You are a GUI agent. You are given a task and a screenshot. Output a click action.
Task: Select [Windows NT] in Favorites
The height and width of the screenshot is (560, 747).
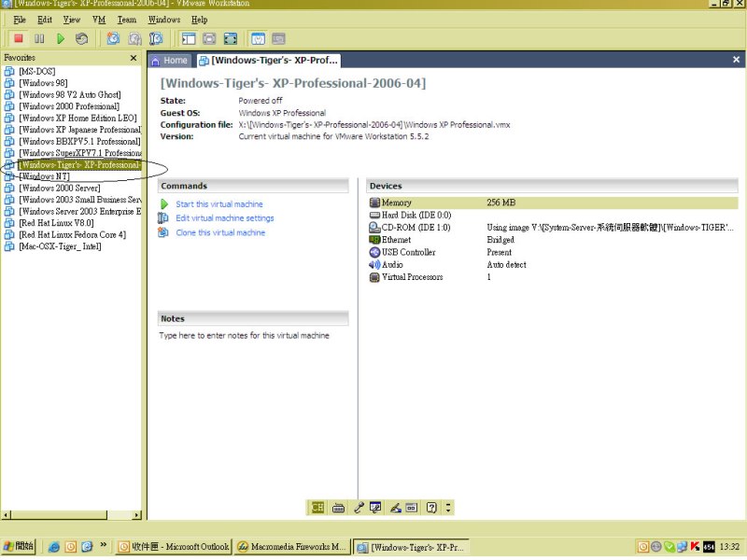pyautogui.click(x=44, y=176)
